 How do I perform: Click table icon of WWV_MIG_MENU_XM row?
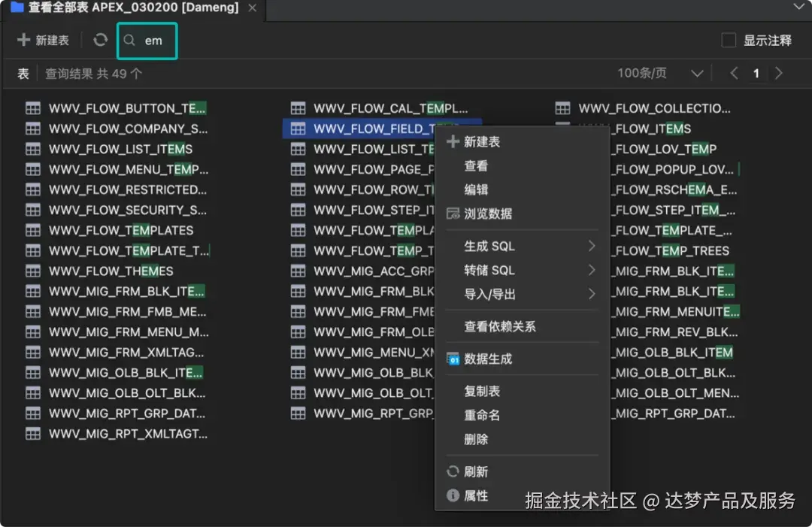pyautogui.click(x=298, y=352)
